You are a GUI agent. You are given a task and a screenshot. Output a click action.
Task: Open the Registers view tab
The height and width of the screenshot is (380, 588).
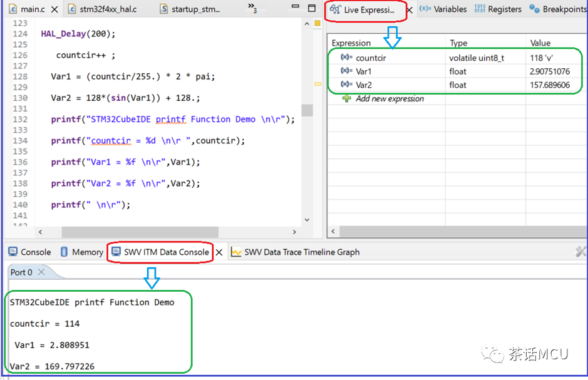coord(498,9)
